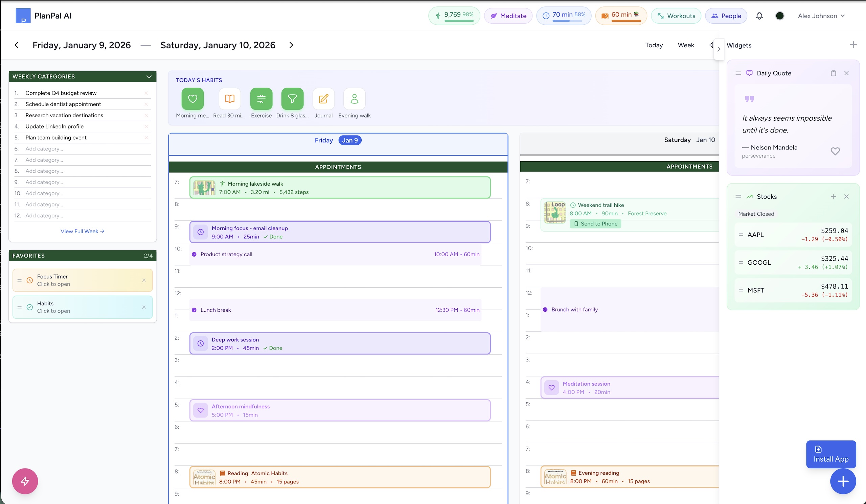The image size is (866, 504).
Task: Toggle the Evening walk habit
Action: tap(354, 99)
